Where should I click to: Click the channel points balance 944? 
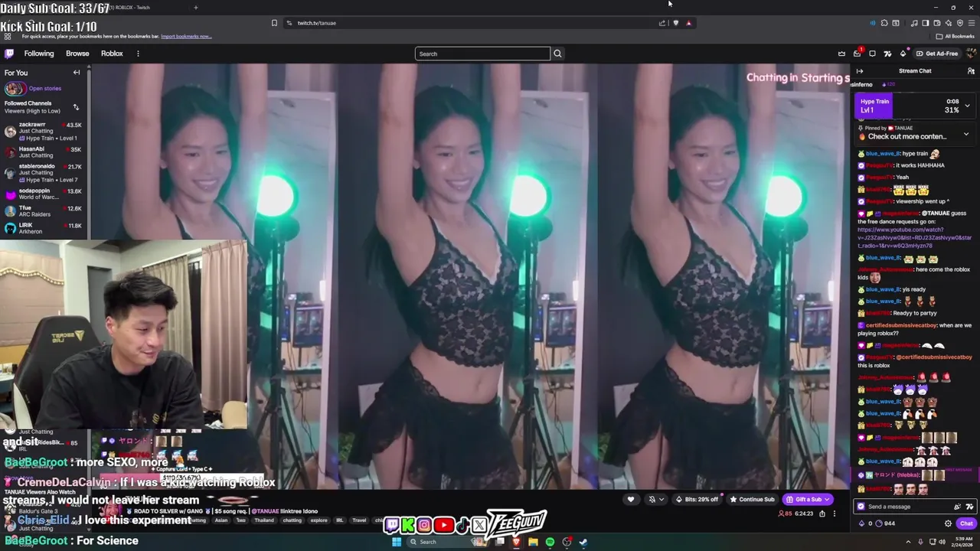[885, 523]
